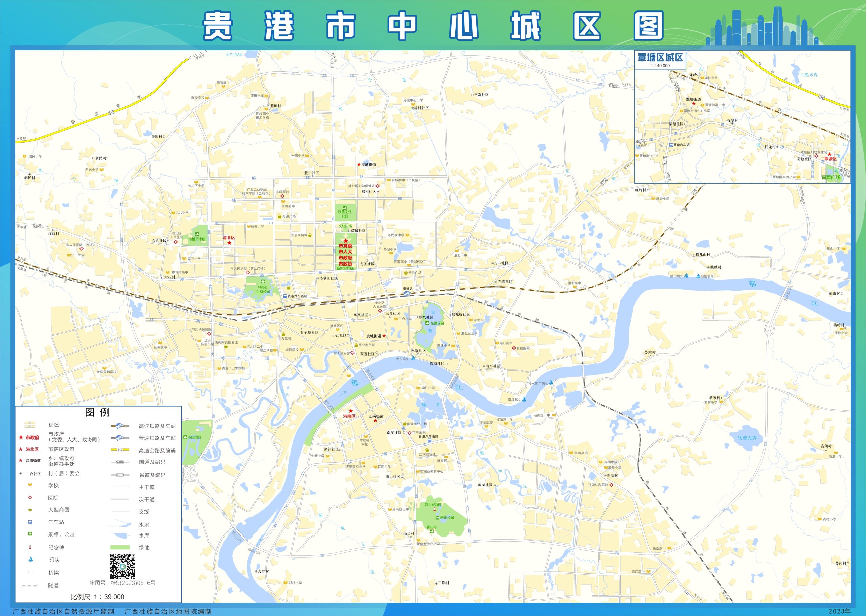Click the inset title 覃塘区城区
Viewport: 866px width, 616px height.
tap(660, 58)
